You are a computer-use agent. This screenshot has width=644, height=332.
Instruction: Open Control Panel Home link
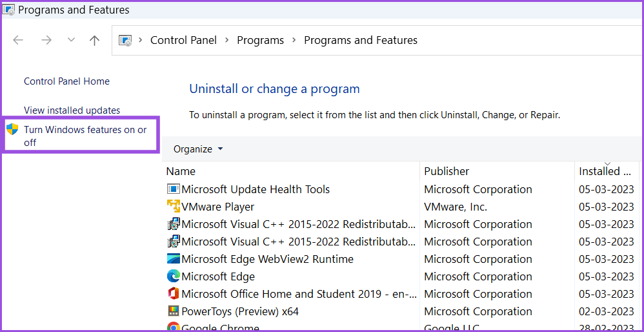66,81
